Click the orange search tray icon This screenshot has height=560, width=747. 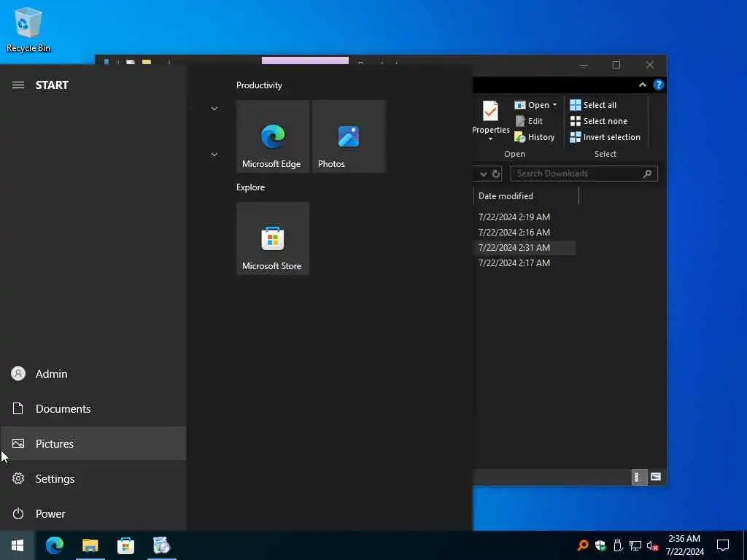582,545
